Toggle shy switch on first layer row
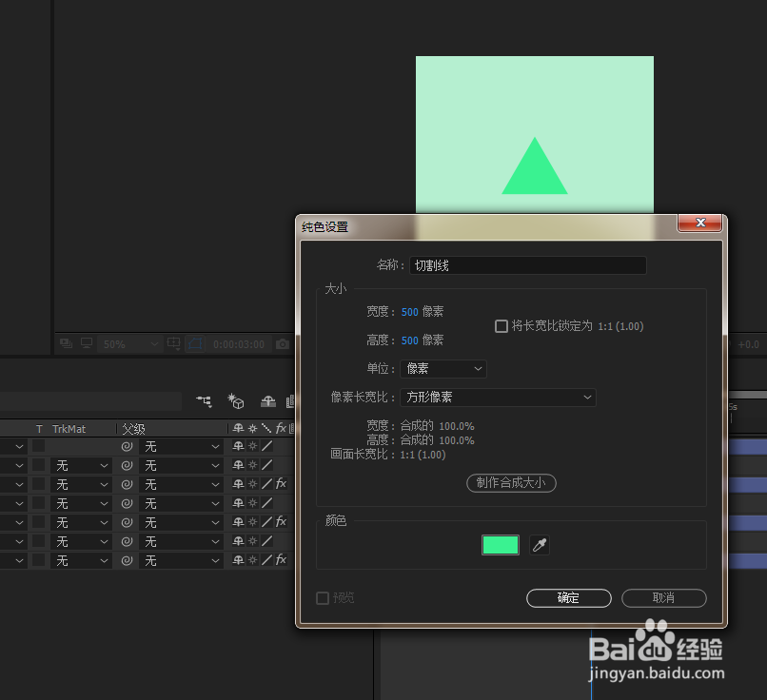767x700 pixels. tap(238, 446)
